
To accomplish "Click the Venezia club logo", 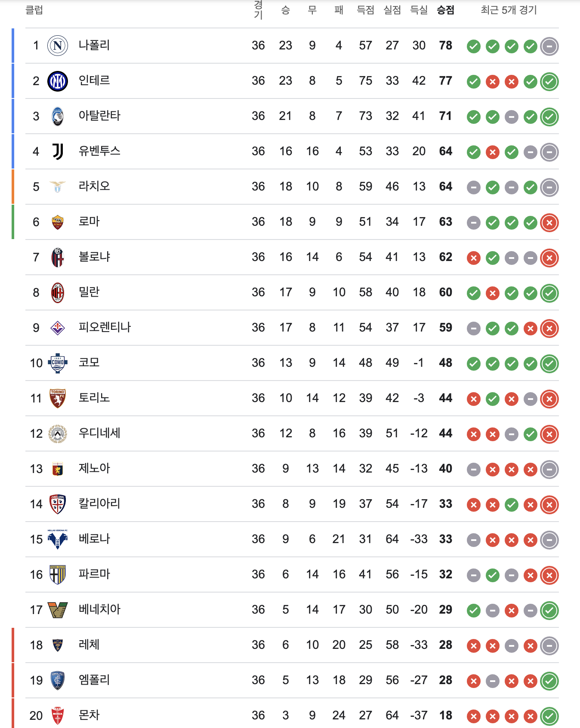I will 58,610.
